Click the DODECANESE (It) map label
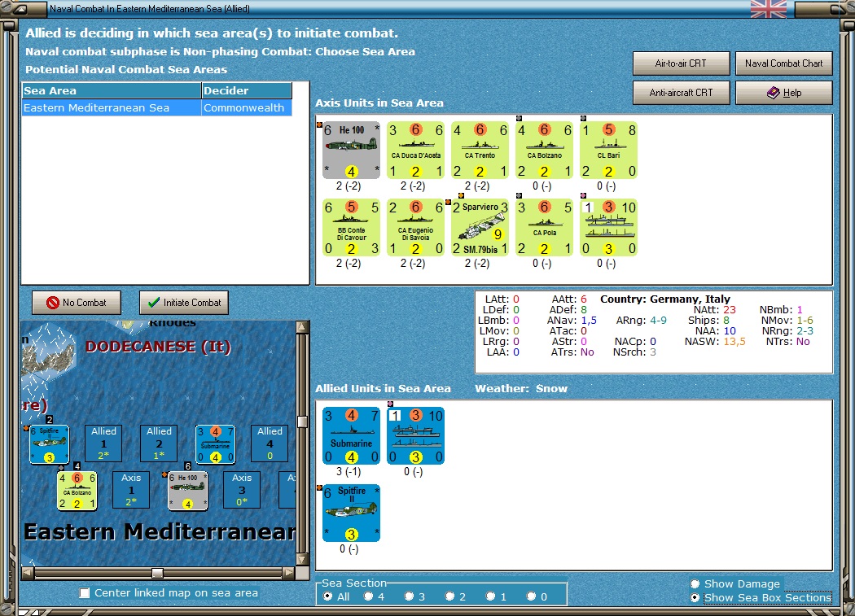855x616 pixels. pos(158,347)
